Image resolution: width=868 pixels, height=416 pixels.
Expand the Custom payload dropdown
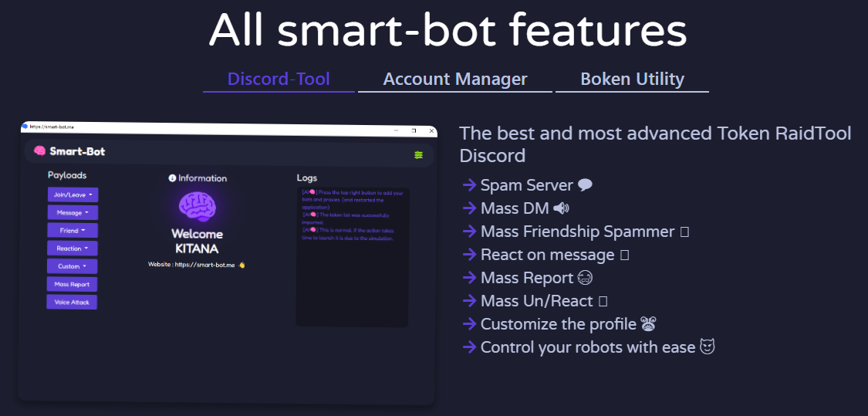[72, 266]
